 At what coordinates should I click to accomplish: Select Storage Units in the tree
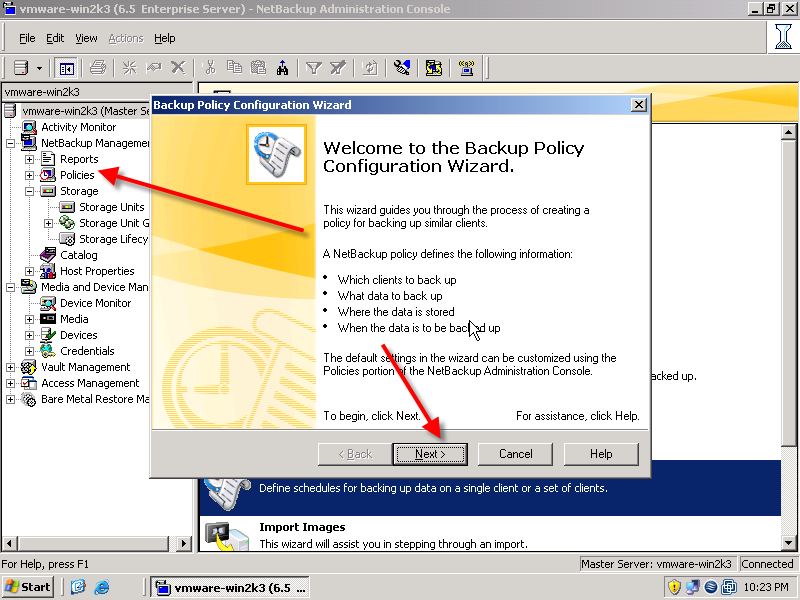point(112,207)
